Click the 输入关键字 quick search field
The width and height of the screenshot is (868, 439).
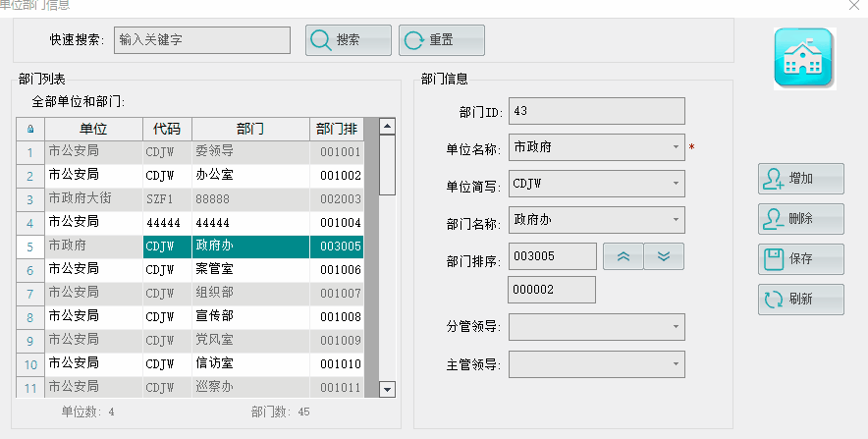coord(202,40)
